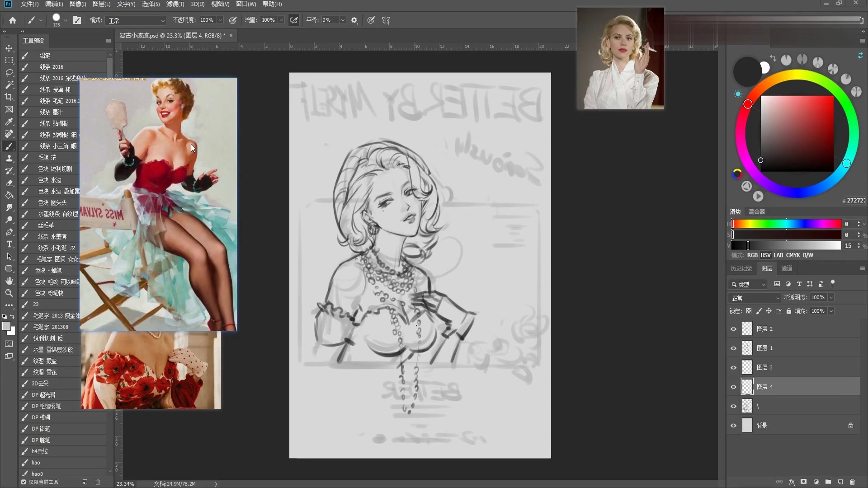Viewport: 868px width, 488px height.
Task: Switch to LAB color mode
Action: (x=778, y=255)
